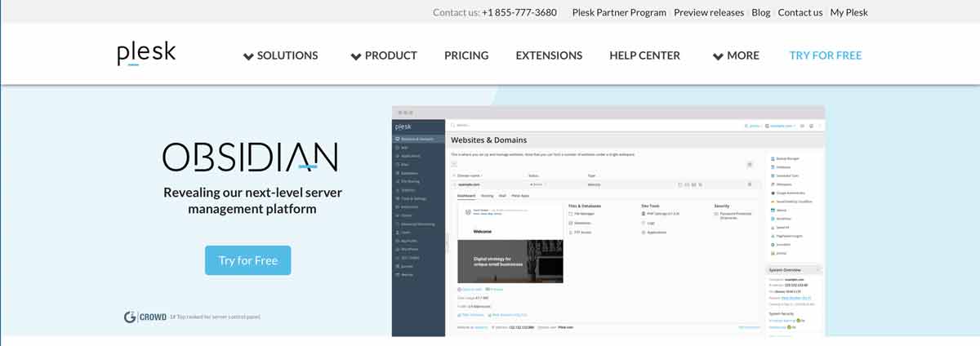Viewport: 980px width, 346px height.
Task: Click the example.com domain row
Action: (604, 184)
